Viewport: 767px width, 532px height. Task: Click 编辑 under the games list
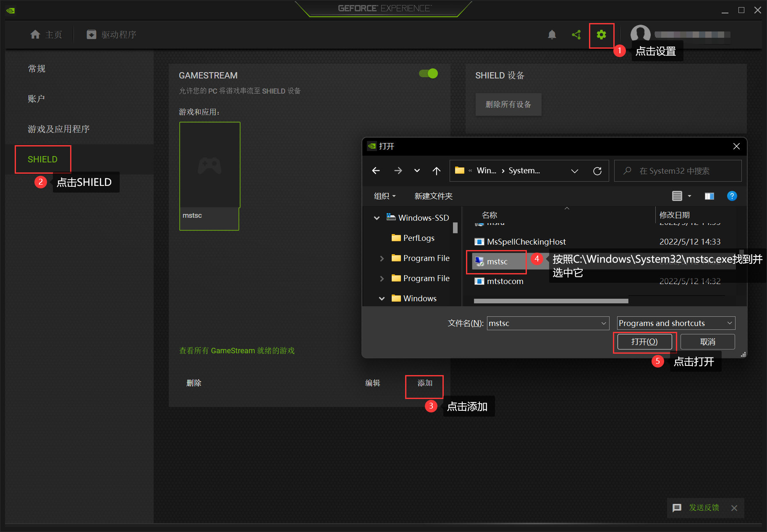click(373, 383)
